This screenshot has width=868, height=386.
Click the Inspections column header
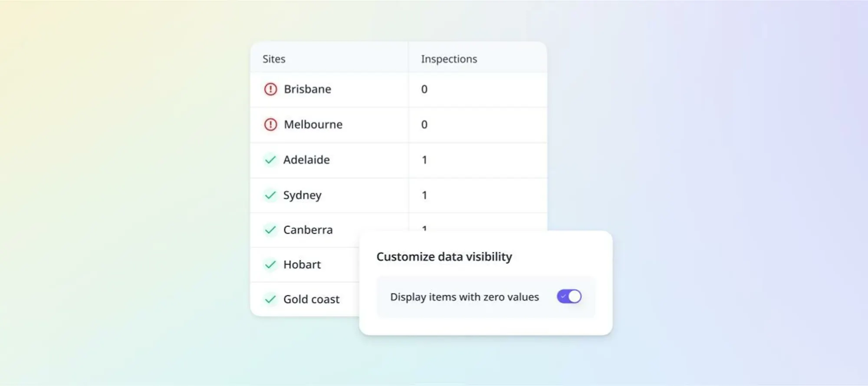pos(449,59)
